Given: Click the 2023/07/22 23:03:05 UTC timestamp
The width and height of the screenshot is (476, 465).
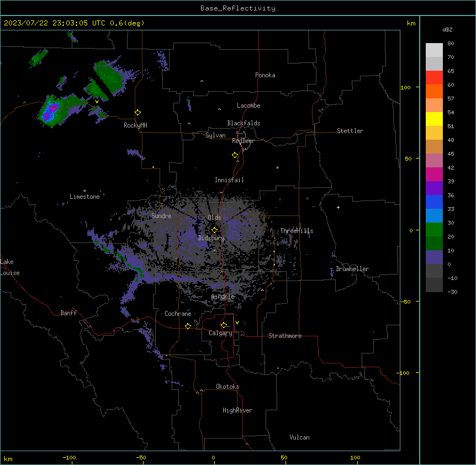Looking at the screenshot, I should [54, 23].
